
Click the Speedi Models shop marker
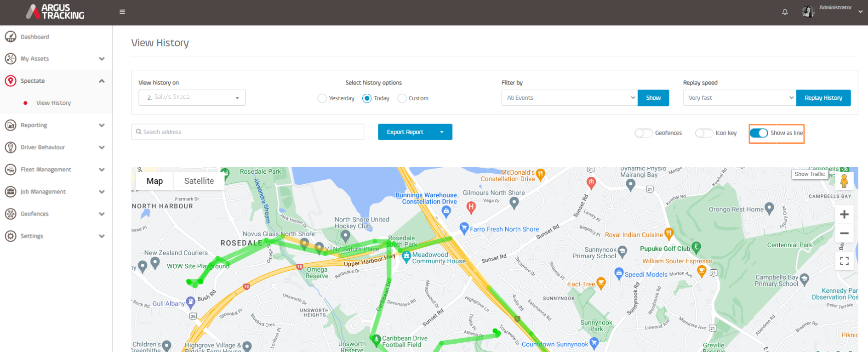[619, 273]
